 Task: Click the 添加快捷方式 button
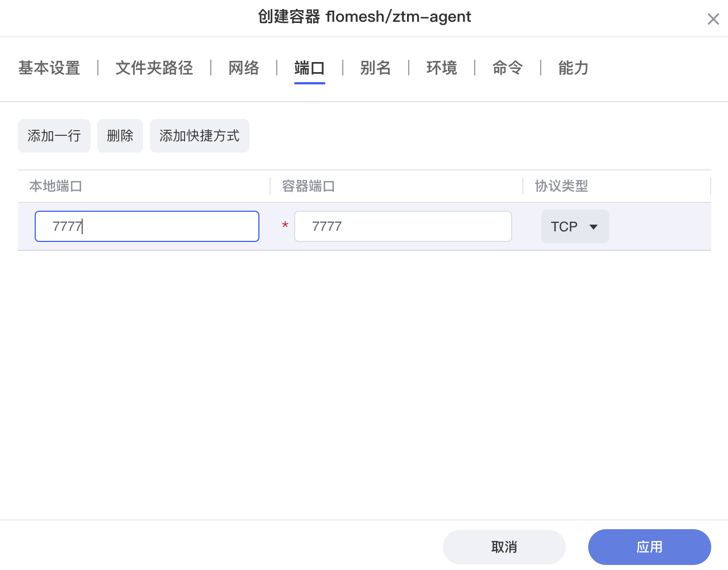pyautogui.click(x=199, y=136)
